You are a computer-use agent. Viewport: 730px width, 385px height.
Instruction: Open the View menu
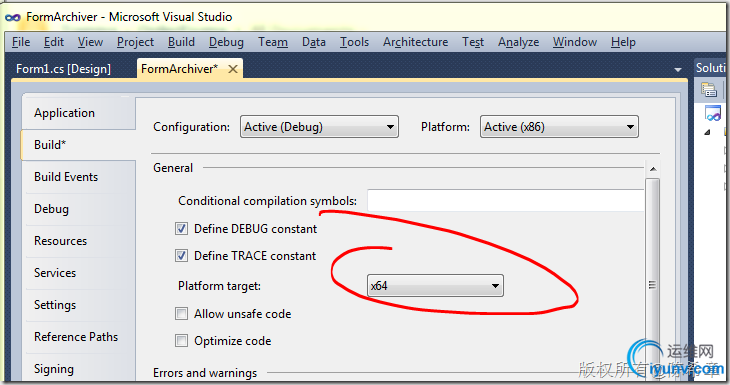90,42
